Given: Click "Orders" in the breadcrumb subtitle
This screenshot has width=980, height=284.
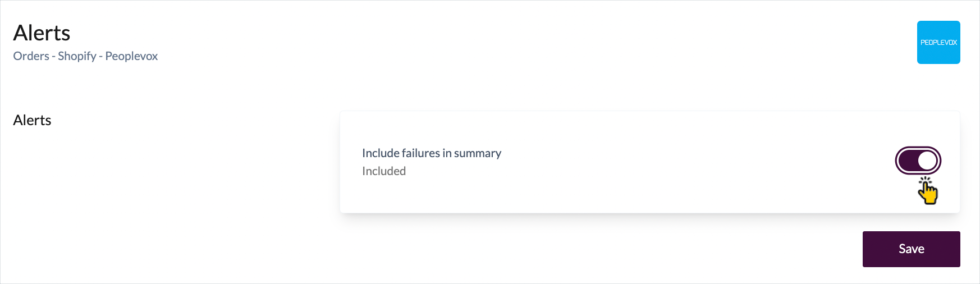Looking at the screenshot, I should coord(31,56).
